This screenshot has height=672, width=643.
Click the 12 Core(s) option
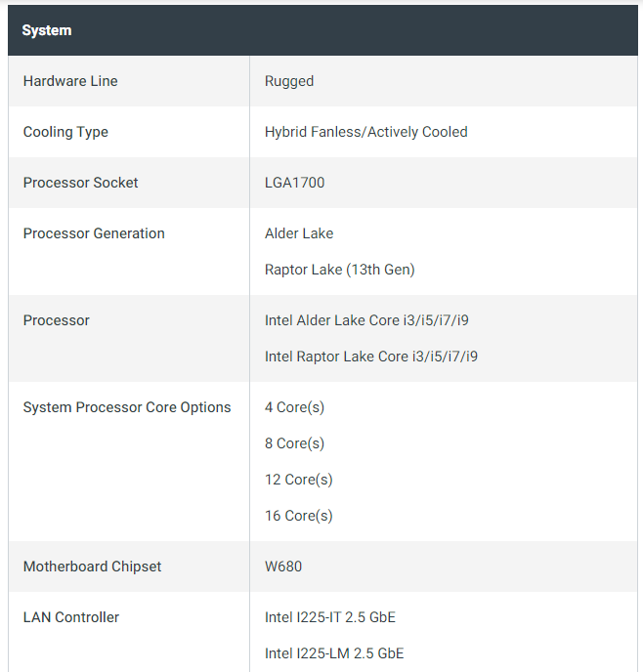[x=299, y=480]
